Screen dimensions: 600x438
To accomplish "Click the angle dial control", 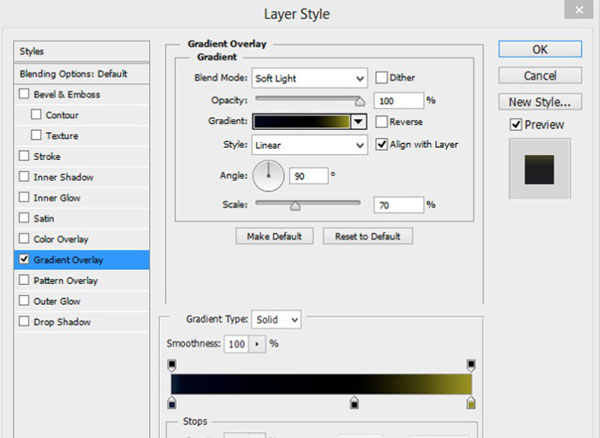I will point(268,177).
